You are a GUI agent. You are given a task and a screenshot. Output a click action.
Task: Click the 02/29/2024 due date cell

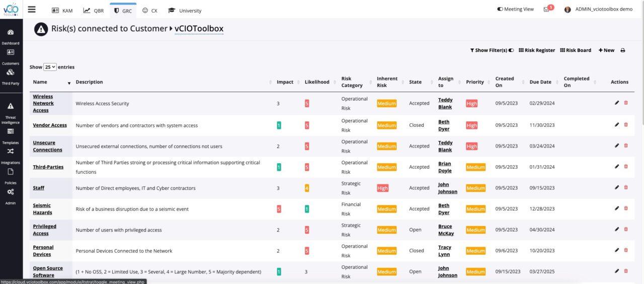542,103
